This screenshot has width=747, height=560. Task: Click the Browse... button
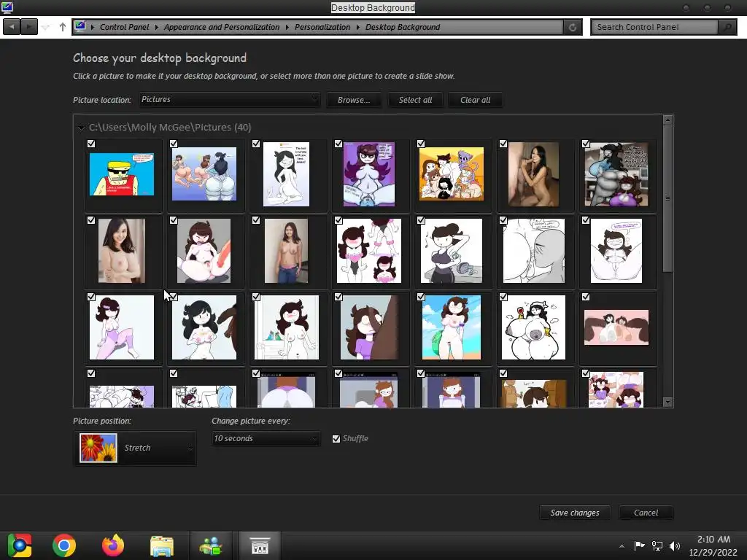[354, 100]
